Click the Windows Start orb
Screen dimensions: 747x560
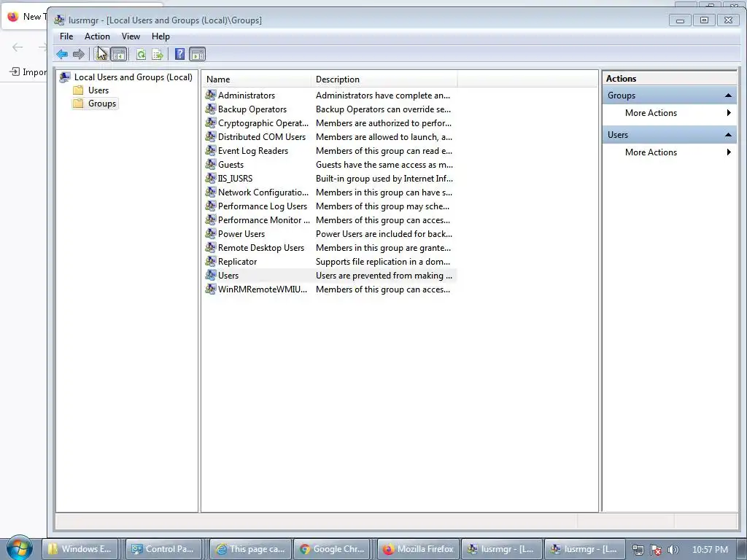20,548
